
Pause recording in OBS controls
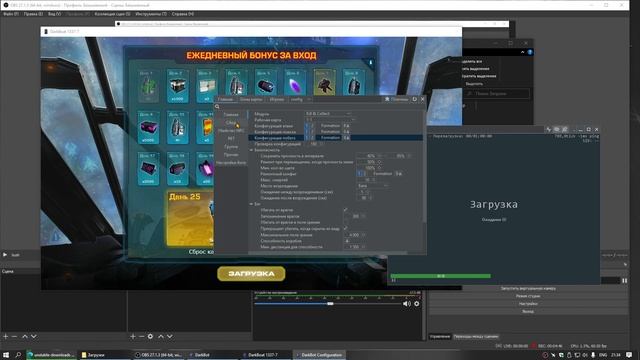(x=624, y=281)
